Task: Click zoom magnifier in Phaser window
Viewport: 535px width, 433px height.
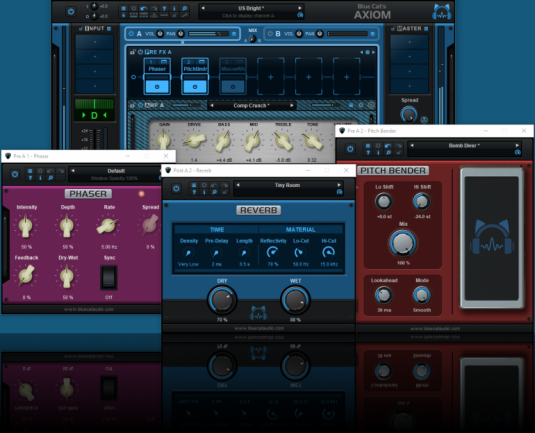Action: (x=50, y=178)
